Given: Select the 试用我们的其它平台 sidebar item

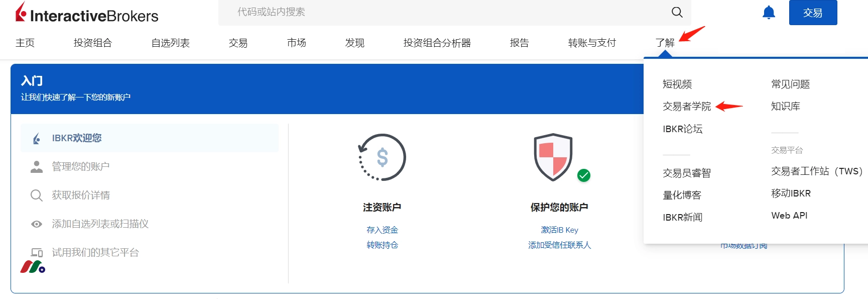Looking at the screenshot, I should (x=150, y=253).
